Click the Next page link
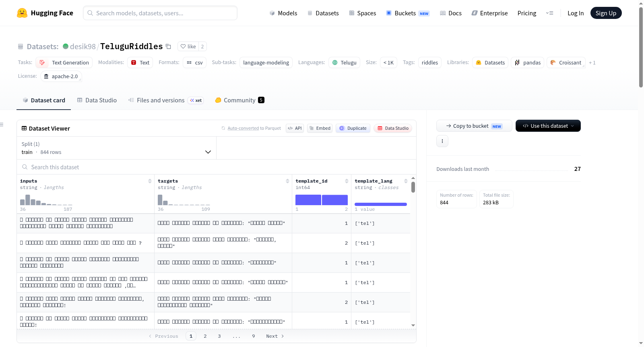Viewport: 644px width, 347px height. (275, 336)
